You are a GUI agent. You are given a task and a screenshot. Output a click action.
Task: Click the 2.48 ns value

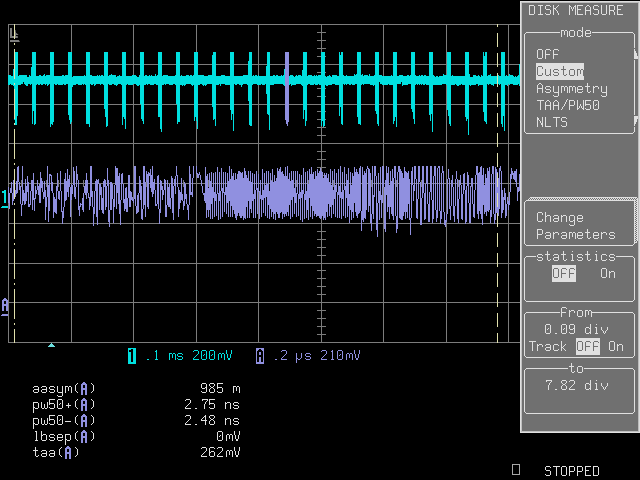tap(212, 420)
